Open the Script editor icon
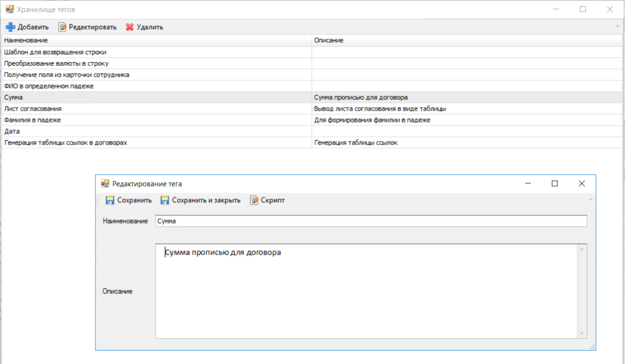Screen dimensions: 625x364 pos(254,200)
